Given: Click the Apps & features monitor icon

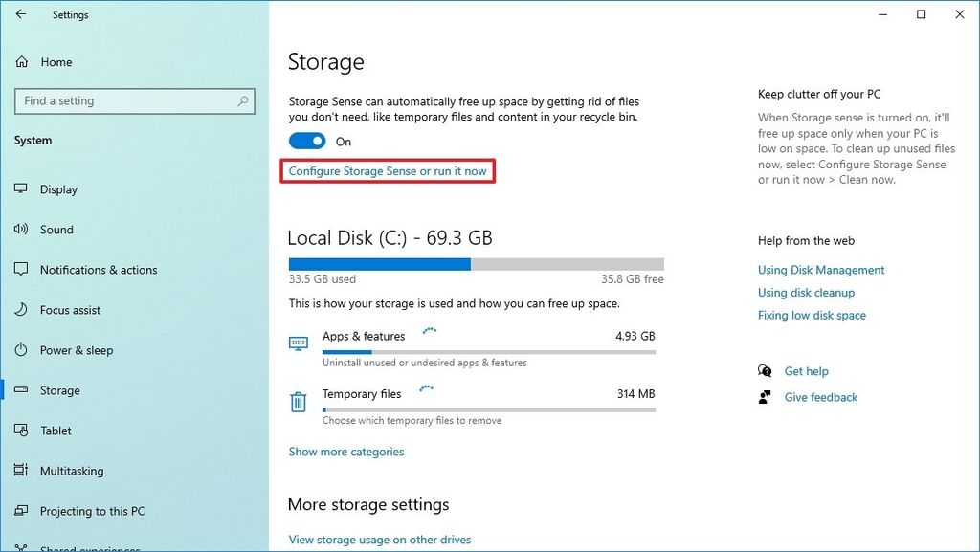Looking at the screenshot, I should coord(298,342).
